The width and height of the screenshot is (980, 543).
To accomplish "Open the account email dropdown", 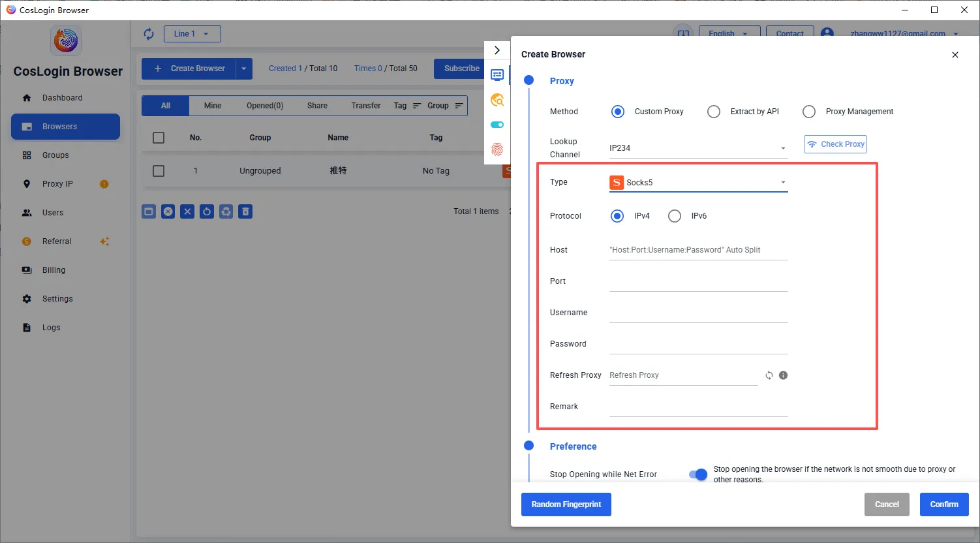I will (904, 33).
